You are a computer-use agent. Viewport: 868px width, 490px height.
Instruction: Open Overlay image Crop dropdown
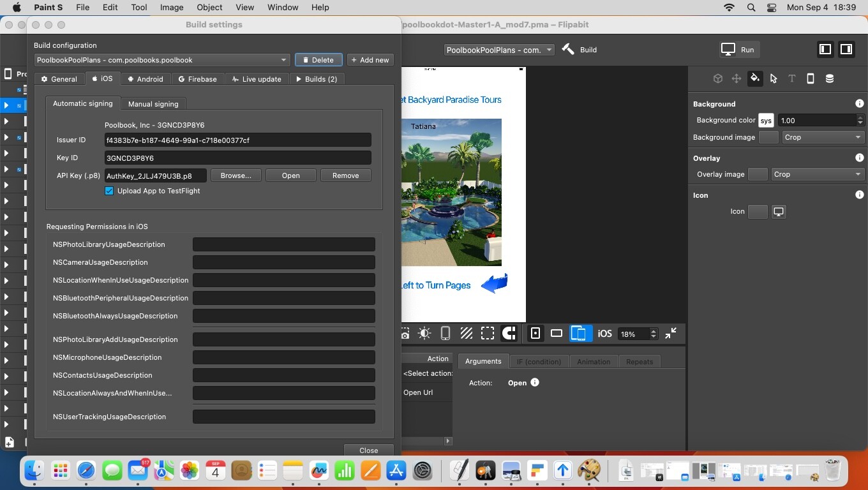point(817,174)
